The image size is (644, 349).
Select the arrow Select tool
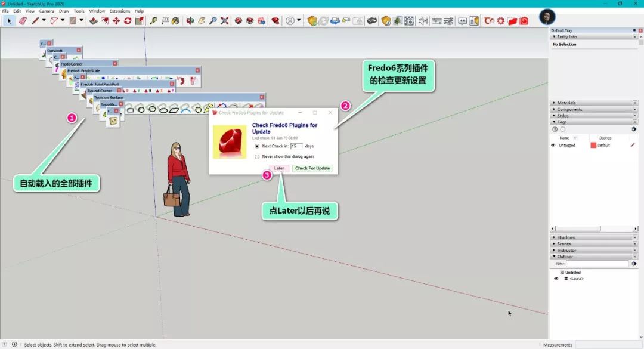pyautogui.click(x=9, y=20)
